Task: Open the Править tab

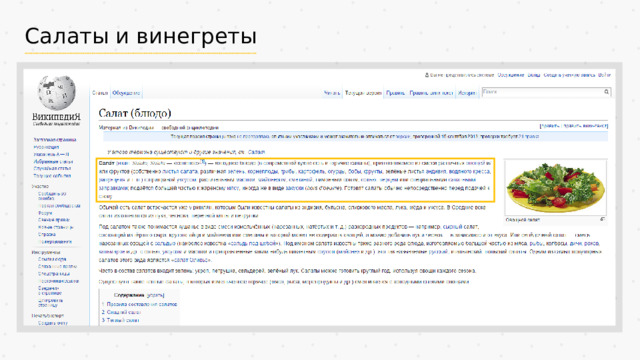Action: tap(395, 93)
